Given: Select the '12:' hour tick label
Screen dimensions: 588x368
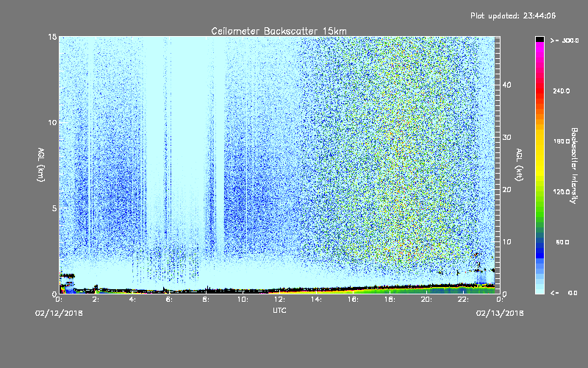Looking at the screenshot, I should click(279, 300).
